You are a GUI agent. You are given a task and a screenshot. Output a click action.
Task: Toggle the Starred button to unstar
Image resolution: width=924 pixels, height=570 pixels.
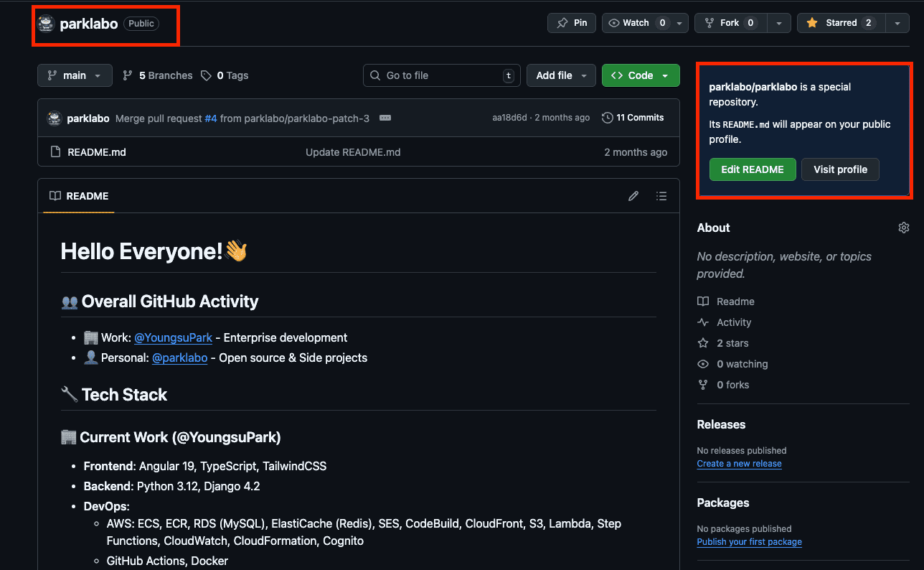840,23
